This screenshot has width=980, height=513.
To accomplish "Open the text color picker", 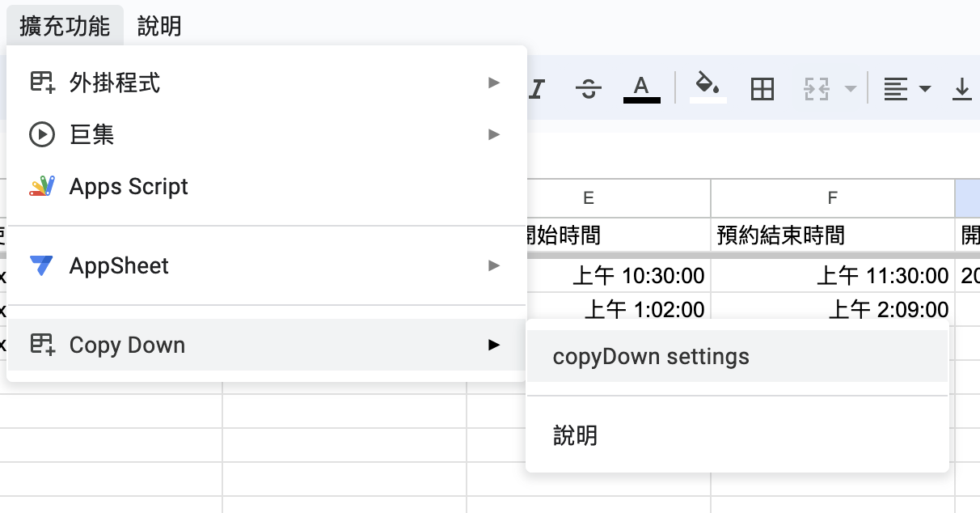I will pyautogui.click(x=641, y=88).
